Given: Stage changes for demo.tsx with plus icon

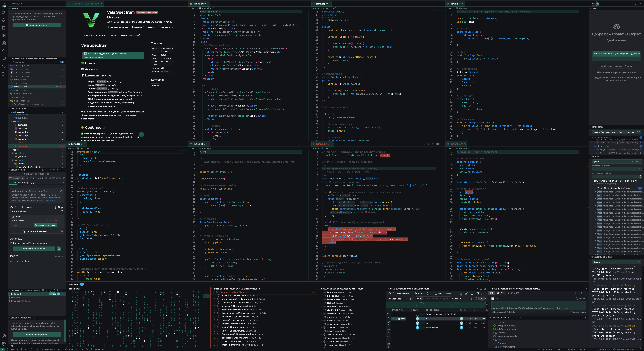Looking at the screenshot, I should [57, 87].
